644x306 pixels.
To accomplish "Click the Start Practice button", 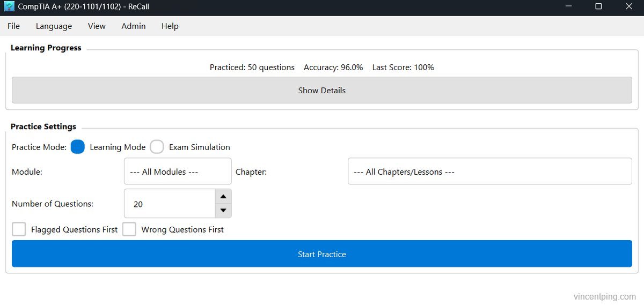I will point(322,253).
